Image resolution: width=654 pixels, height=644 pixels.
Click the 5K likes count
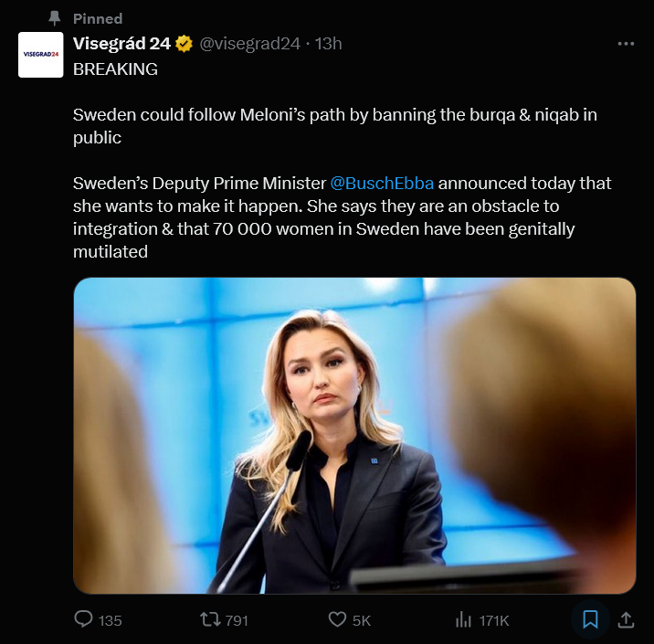coord(362,620)
